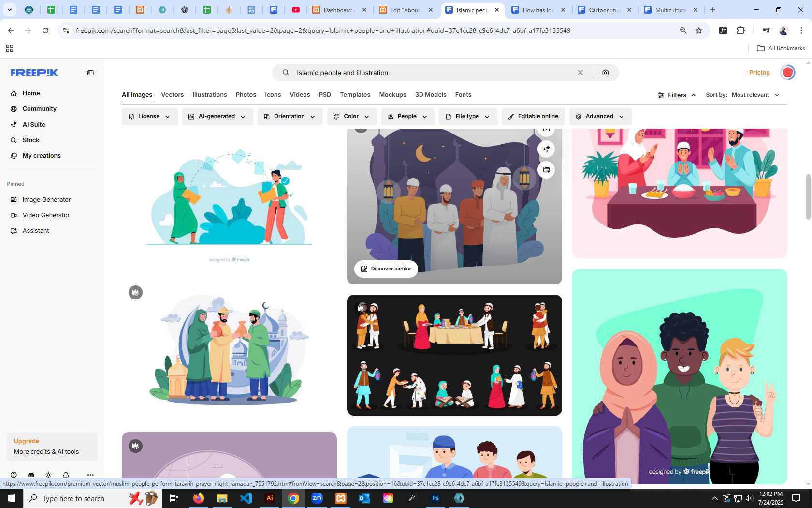Switch to the Videos tab
The width and height of the screenshot is (812, 508).
click(300, 95)
